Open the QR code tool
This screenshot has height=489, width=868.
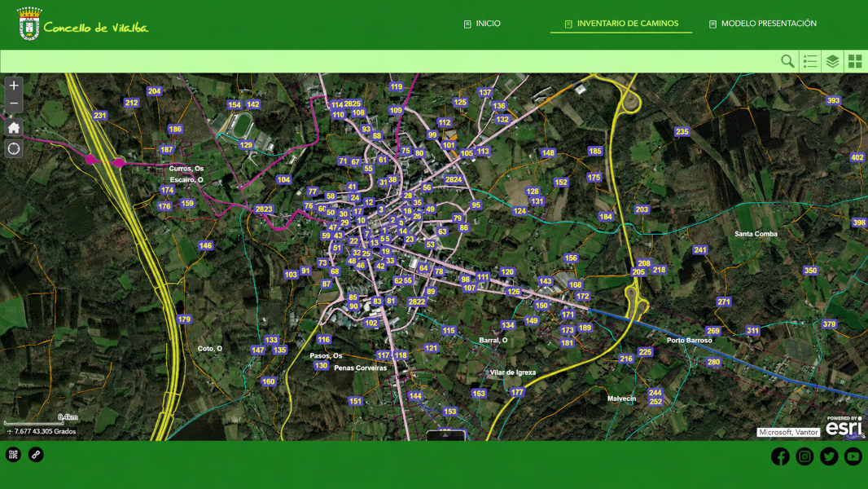click(13, 455)
